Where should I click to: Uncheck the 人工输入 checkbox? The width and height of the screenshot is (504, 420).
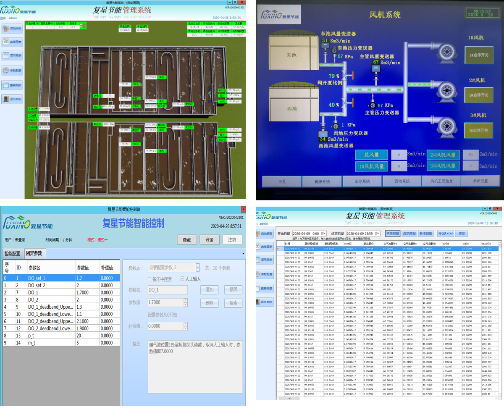point(182,279)
